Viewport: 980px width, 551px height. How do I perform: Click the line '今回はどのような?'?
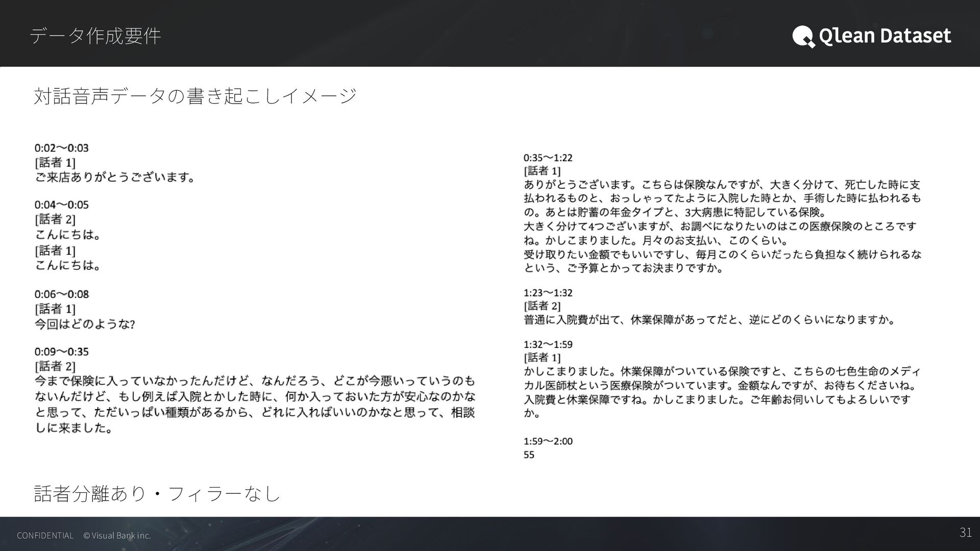point(85,324)
